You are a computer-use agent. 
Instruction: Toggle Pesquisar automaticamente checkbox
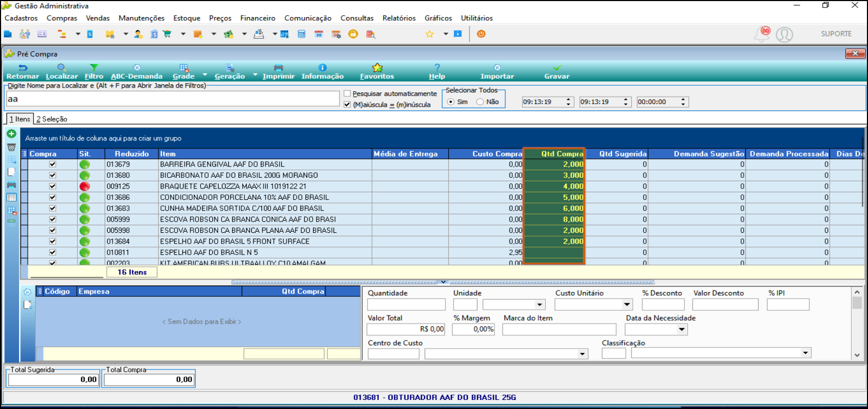[347, 93]
